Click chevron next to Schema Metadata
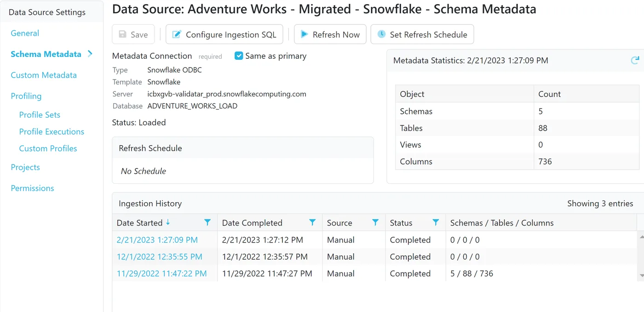This screenshot has width=644, height=312. tap(90, 54)
